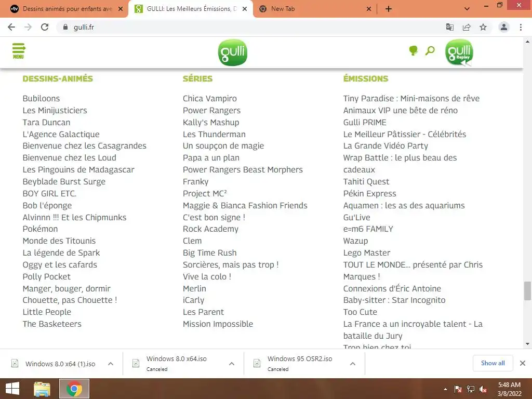Click the scrollbar down arrow

pyautogui.click(x=527, y=344)
